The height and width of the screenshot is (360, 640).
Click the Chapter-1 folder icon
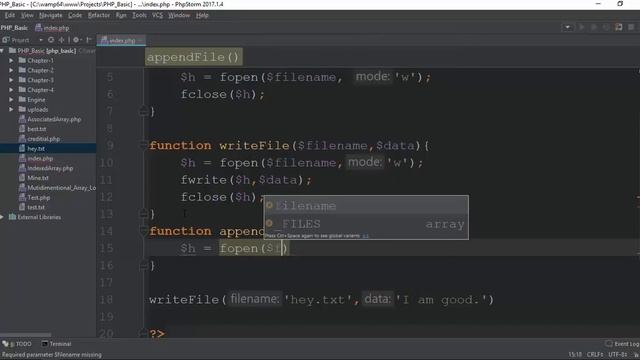pos(22,60)
